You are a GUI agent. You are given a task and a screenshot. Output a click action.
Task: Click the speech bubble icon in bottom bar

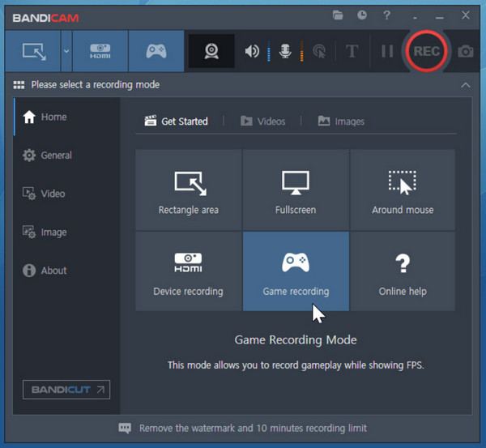tap(125, 429)
